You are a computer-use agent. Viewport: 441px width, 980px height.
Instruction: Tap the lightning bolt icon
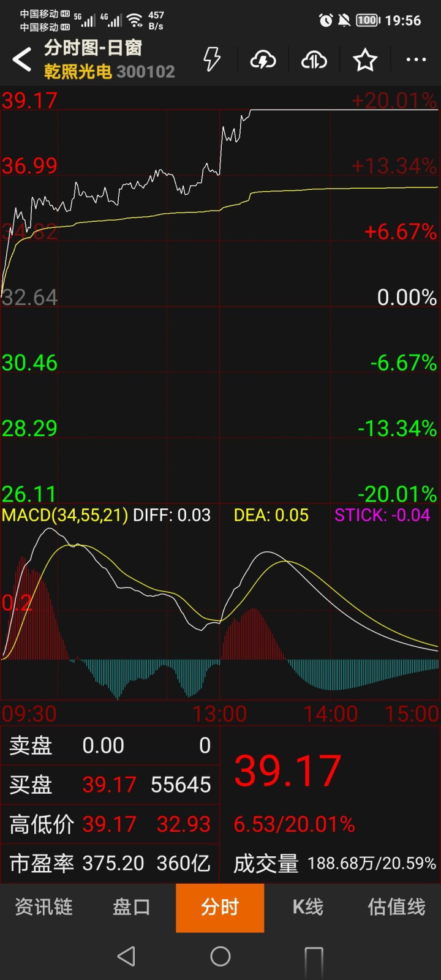pyautogui.click(x=212, y=59)
